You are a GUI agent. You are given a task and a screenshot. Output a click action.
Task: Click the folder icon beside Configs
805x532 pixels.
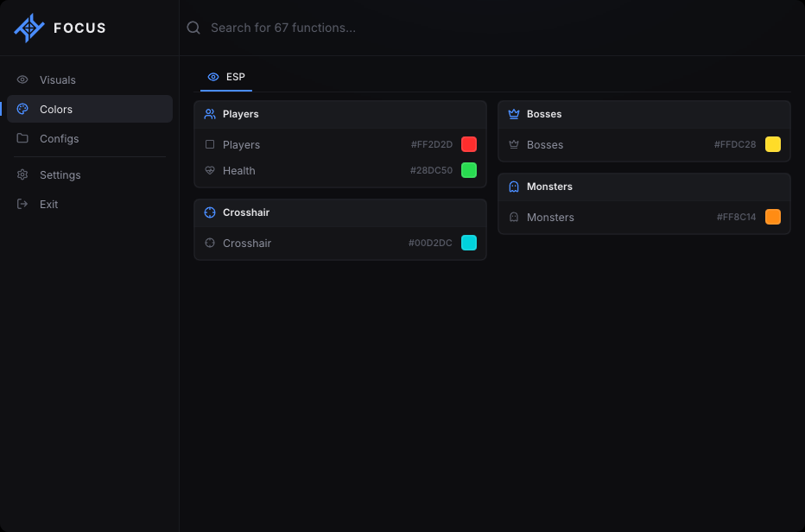point(22,138)
